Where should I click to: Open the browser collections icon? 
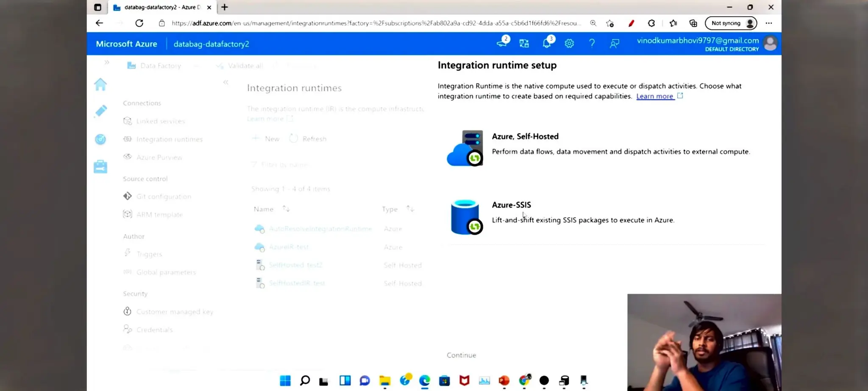[693, 23]
